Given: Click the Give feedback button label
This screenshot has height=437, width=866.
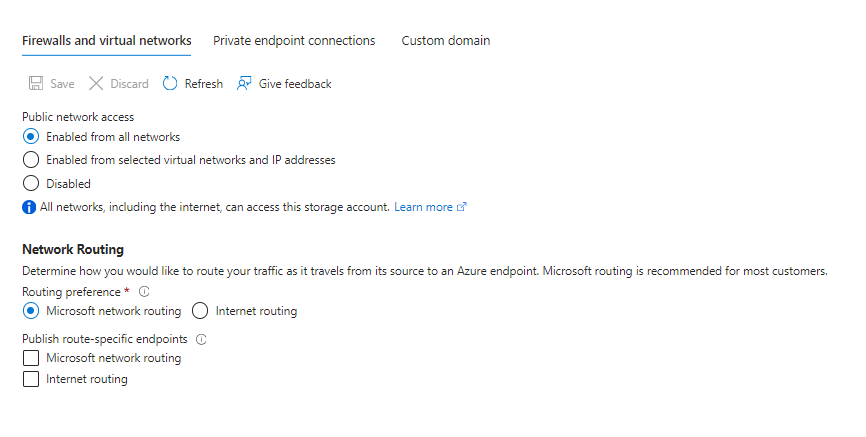Looking at the screenshot, I should (295, 84).
